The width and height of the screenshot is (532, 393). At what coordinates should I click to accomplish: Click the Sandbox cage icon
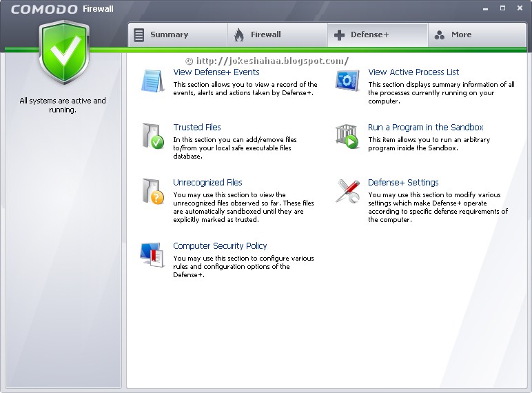pyautogui.click(x=347, y=136)
